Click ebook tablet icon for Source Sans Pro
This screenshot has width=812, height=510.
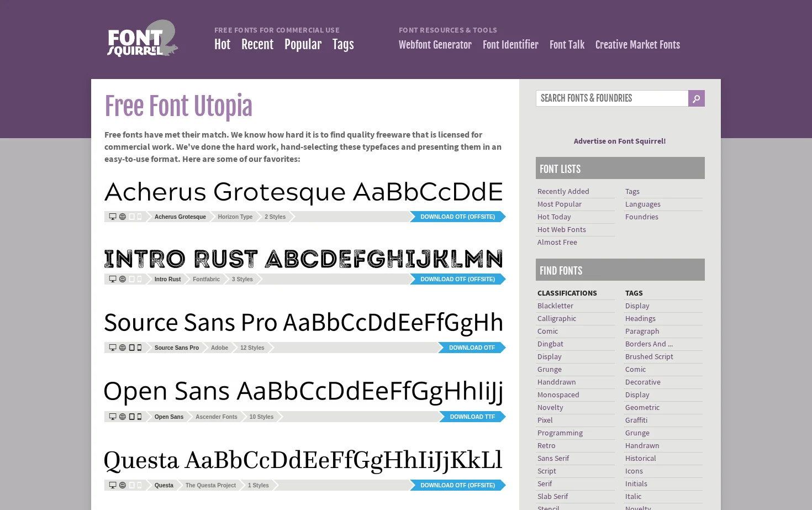(132, 348)
